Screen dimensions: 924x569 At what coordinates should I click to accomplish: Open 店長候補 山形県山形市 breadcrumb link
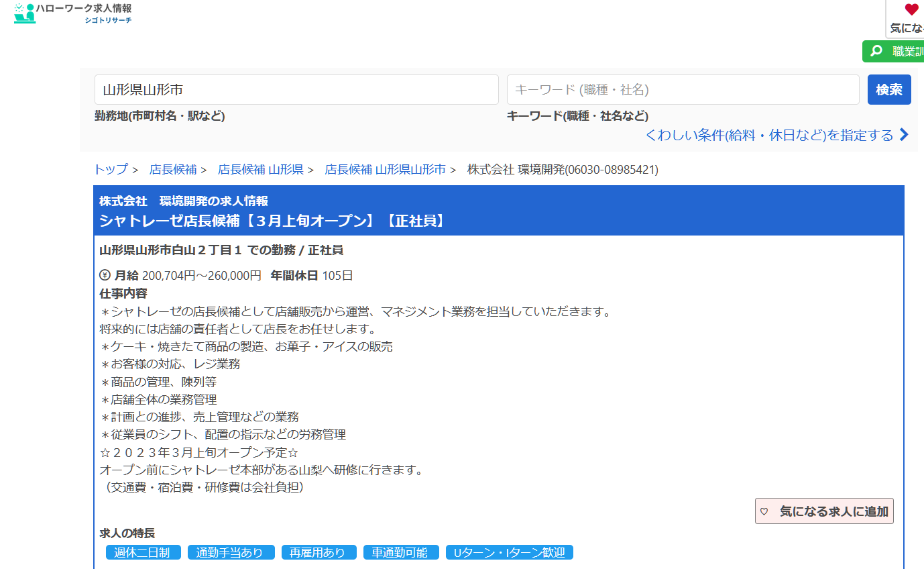tap(385, 170)
